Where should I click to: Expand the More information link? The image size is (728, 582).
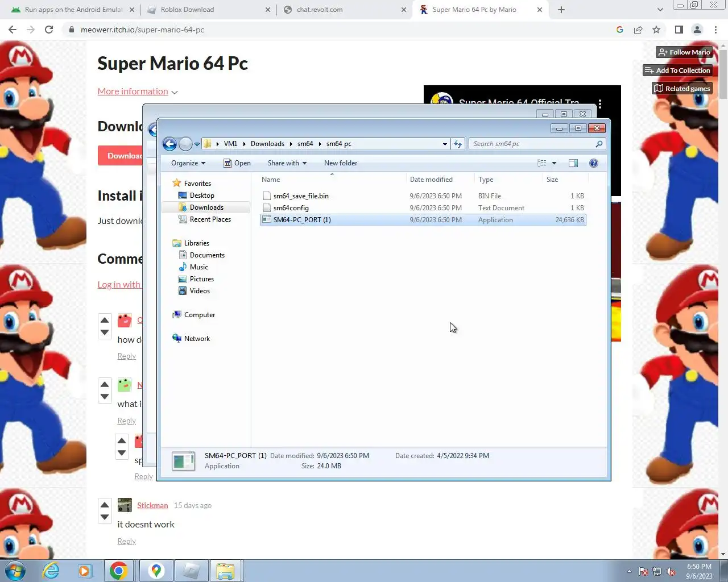137,92
